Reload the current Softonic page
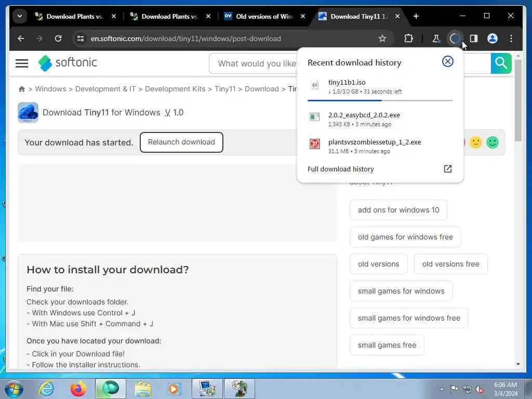 click(58, 38)
